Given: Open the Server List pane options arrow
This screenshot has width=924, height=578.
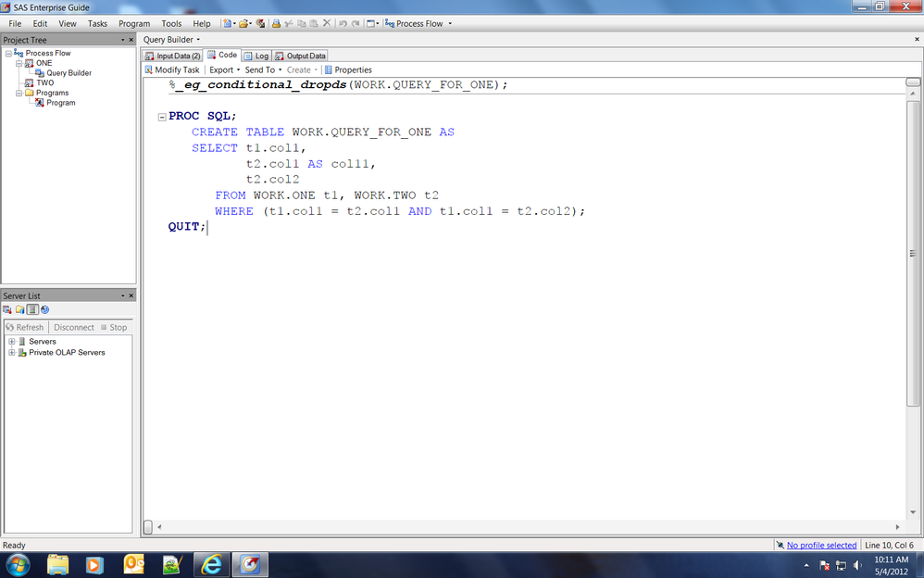Looking at the screenshot, I should pos(122,295).
